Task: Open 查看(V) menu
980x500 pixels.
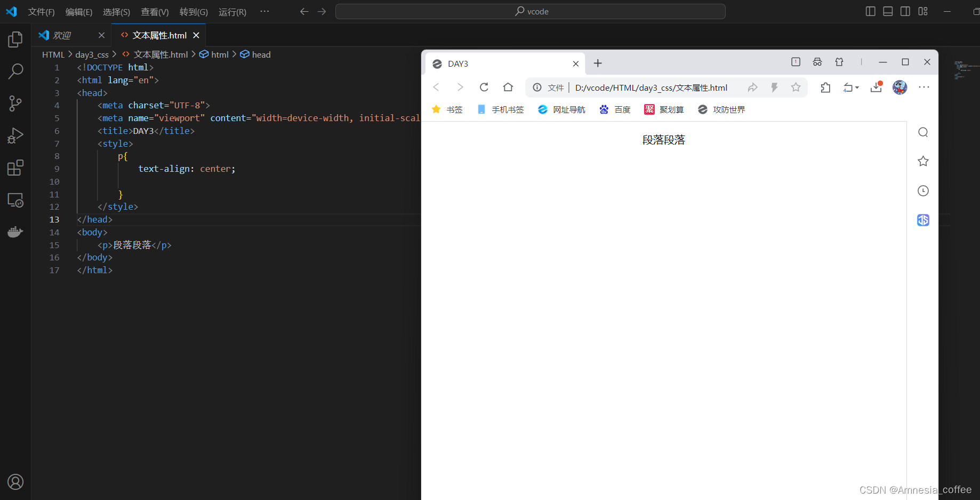Action: point(155,12)
